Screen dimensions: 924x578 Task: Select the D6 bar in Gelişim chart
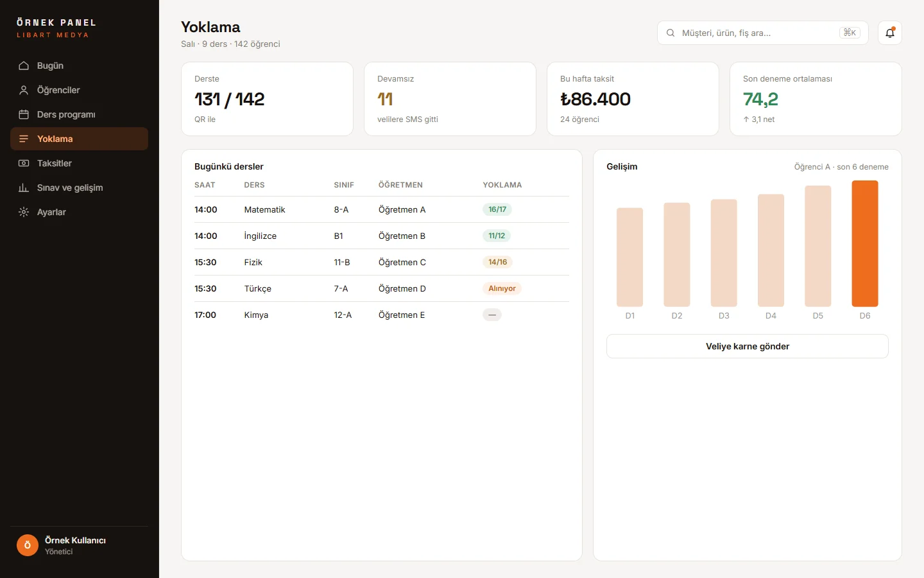[x=865, y=243]
